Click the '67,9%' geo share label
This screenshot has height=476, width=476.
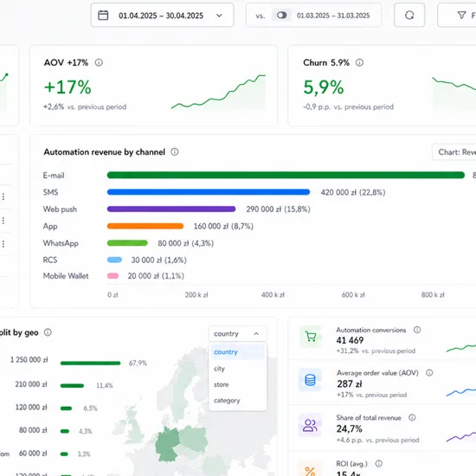138,363
